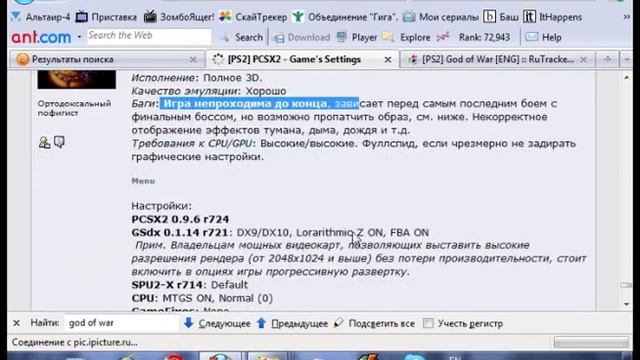
Task: Open the Альтаир-4 bookmark
Action: (41, 17)
